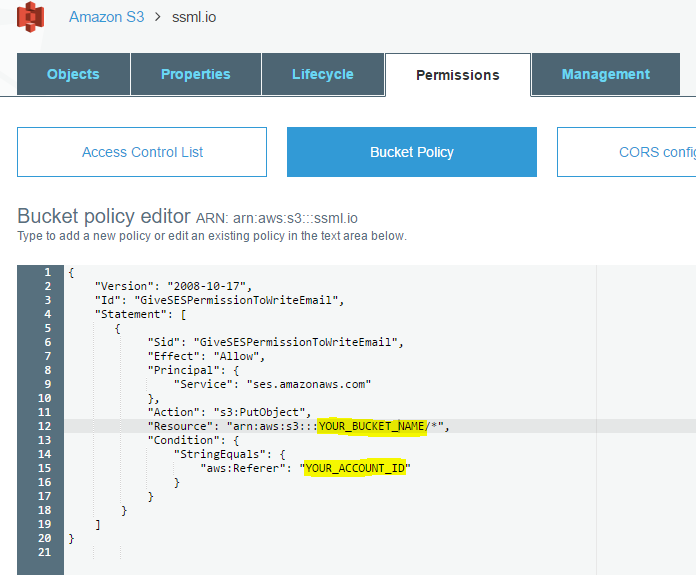This screenshot has width=696, height=575.
Task: Click the "StringEquals": { line
Action: click(229, 455)
